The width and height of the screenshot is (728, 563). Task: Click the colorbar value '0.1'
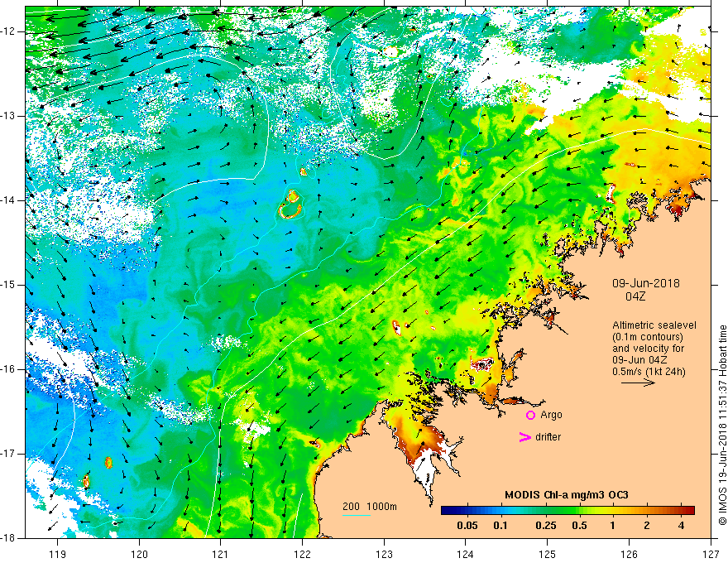500,526
